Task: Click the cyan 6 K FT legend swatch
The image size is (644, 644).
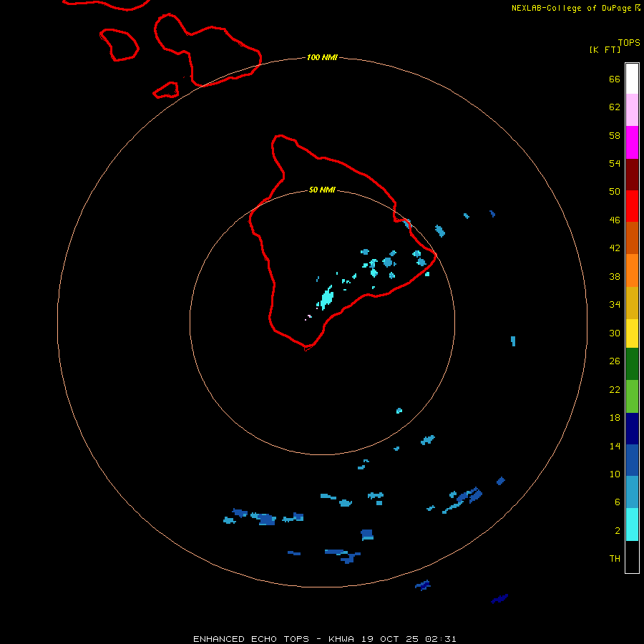Action: tap(632, 525)
